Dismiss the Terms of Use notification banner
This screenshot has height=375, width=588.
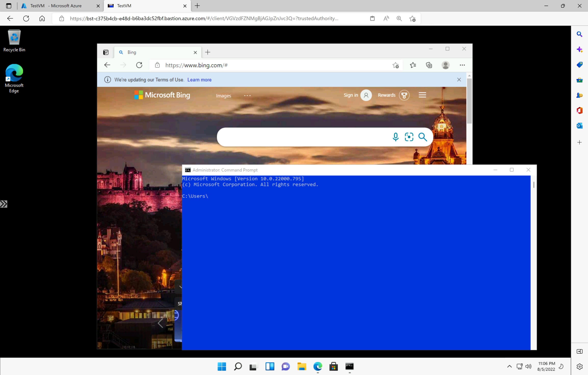[x=459, y=79]
